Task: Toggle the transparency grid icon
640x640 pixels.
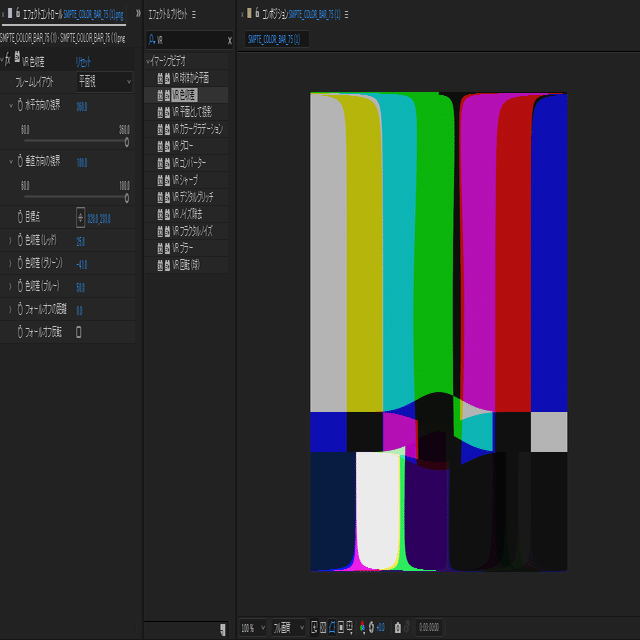Action: point(323,627)
